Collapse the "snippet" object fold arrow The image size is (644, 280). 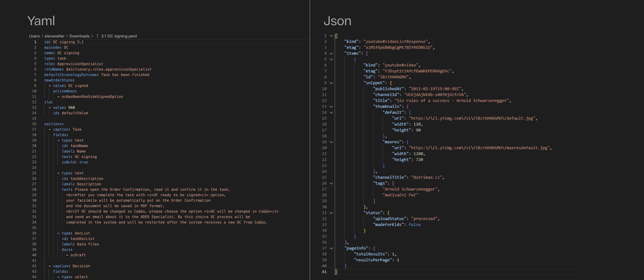[331, 83]
